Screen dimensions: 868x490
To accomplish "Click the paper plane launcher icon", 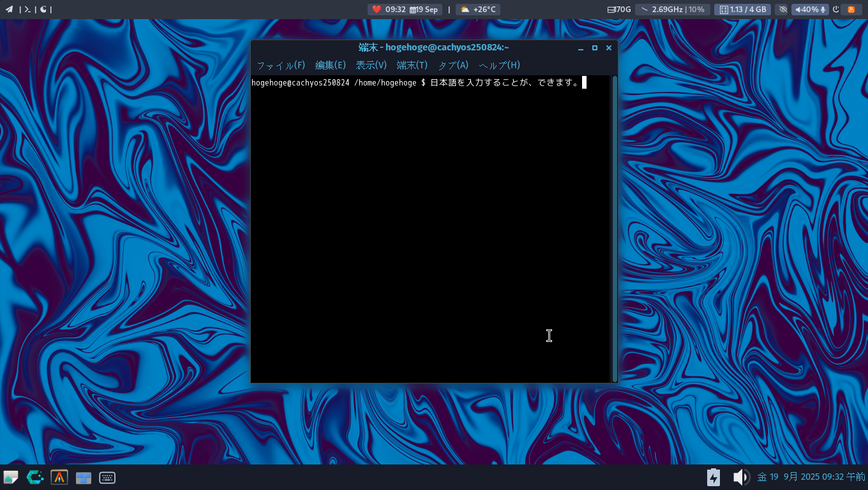I will point(10,10).
